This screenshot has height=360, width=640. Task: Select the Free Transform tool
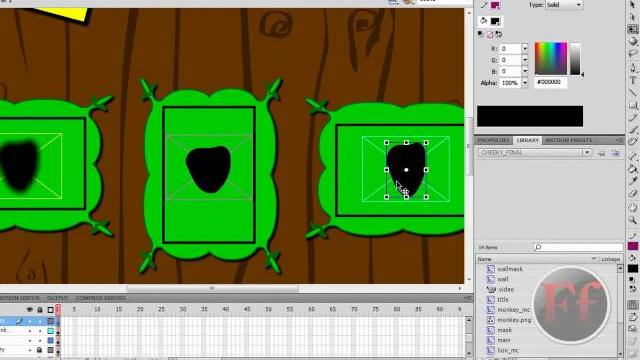point(633,29)
